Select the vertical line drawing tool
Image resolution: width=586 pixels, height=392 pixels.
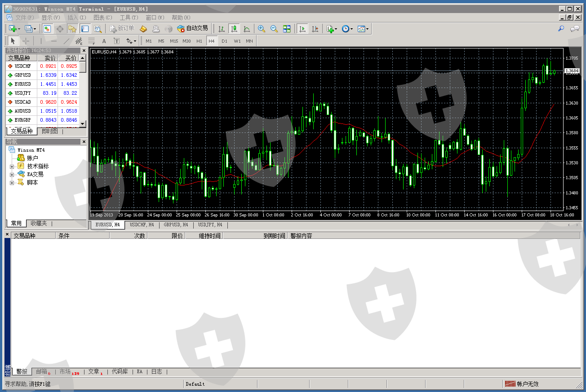(x=41, y=41)
